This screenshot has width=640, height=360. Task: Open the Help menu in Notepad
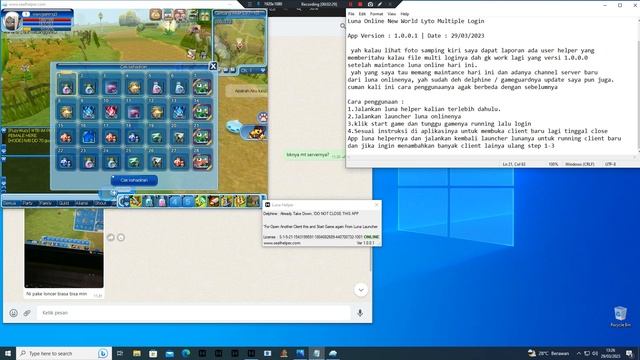(x=404, y=14)
